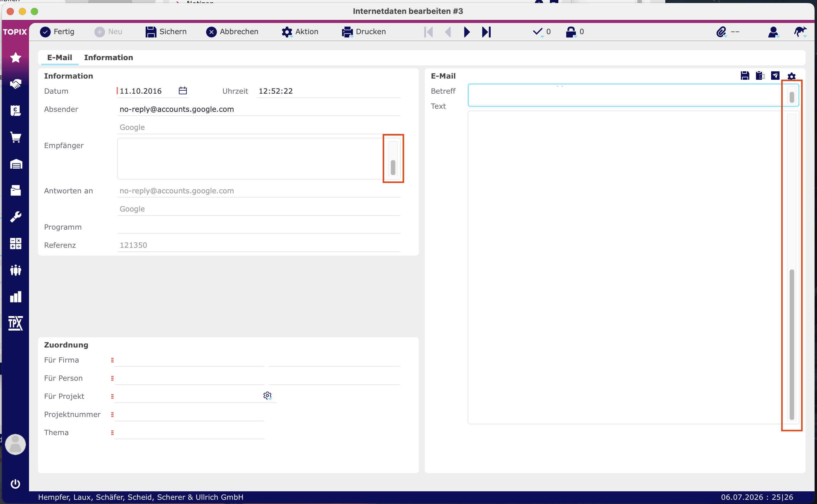Click the power icon in sidebar
This screenshot has width=817, height=504.
pyautogui.click(x=15, y=484)
